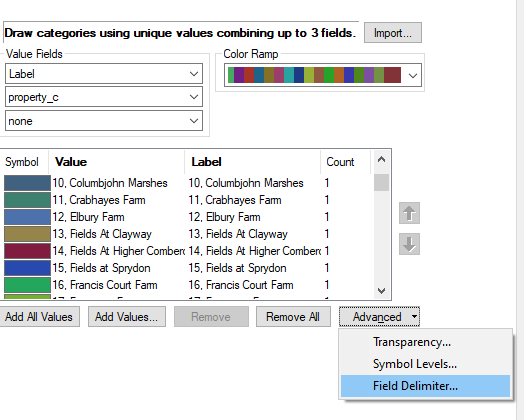Open the Label value field dropdown
Viewport: 524px width, 420px height.
(x=104, y=74)
